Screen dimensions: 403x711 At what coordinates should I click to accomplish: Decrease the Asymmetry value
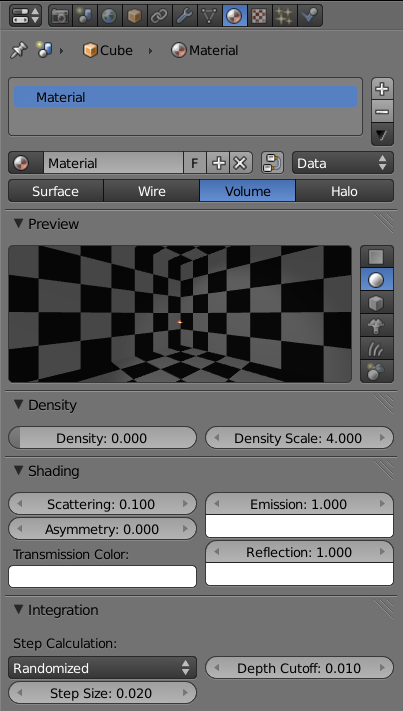[20, 529]
